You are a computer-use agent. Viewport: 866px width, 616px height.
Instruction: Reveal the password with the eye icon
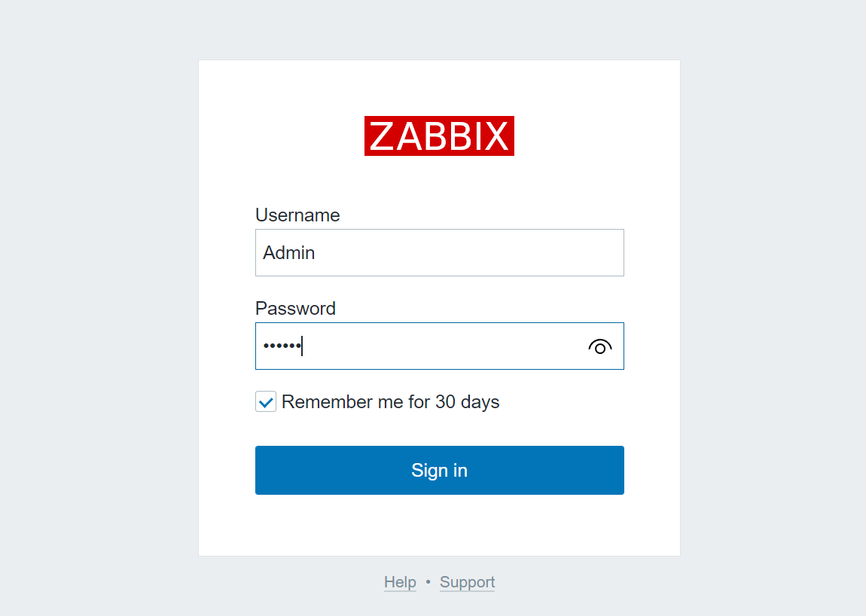tap(599, 346)
